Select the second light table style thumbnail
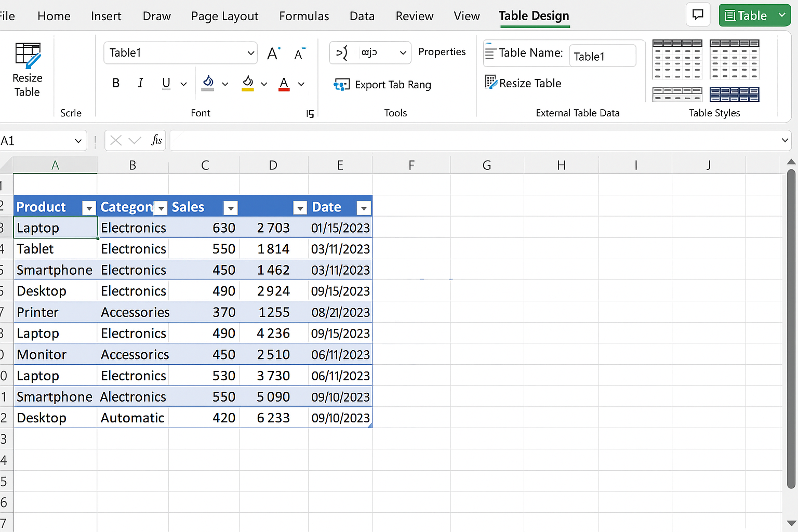 click(734, 59)
